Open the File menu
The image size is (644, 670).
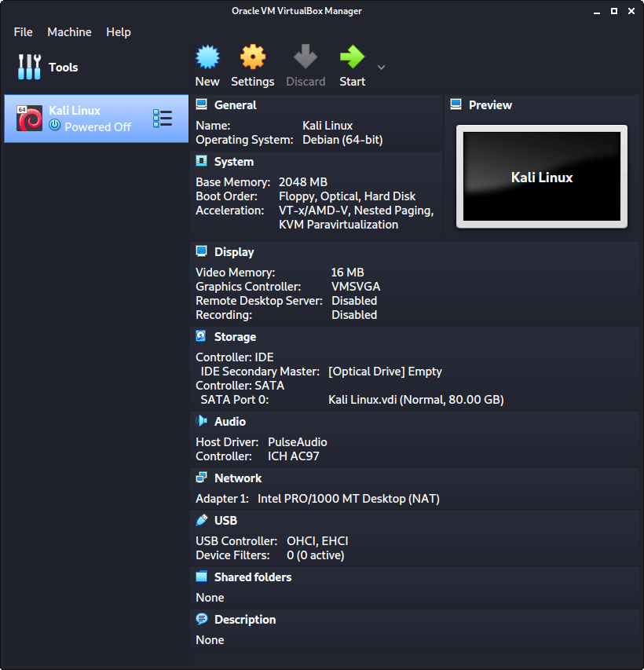tap(24, 32)
